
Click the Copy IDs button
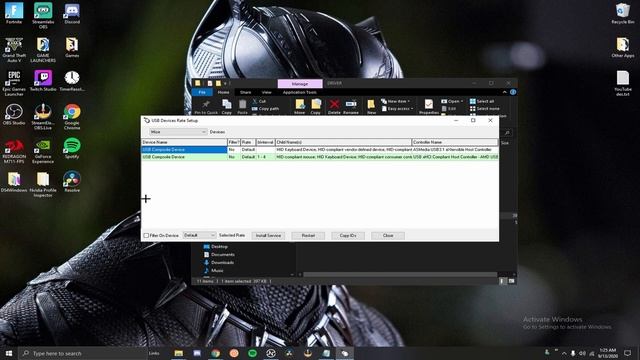(x=348, y=236)
